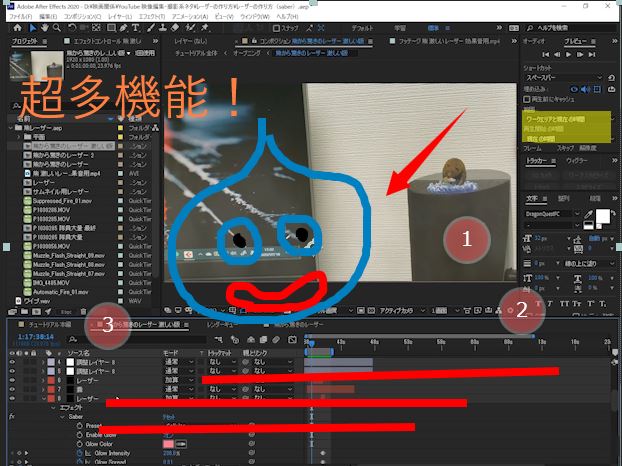Expand layer 4 properties arrow
622x466 pixels.
click(x=43, y=362)
